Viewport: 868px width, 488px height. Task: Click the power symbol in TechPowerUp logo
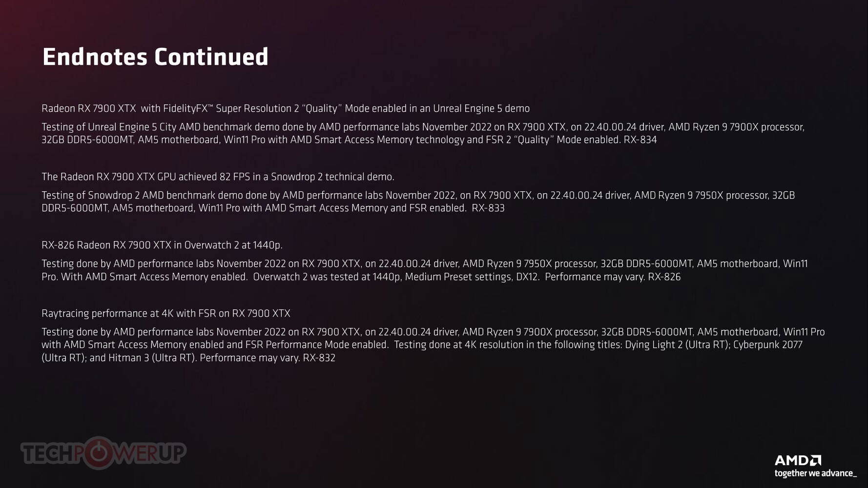click(100, 453)
